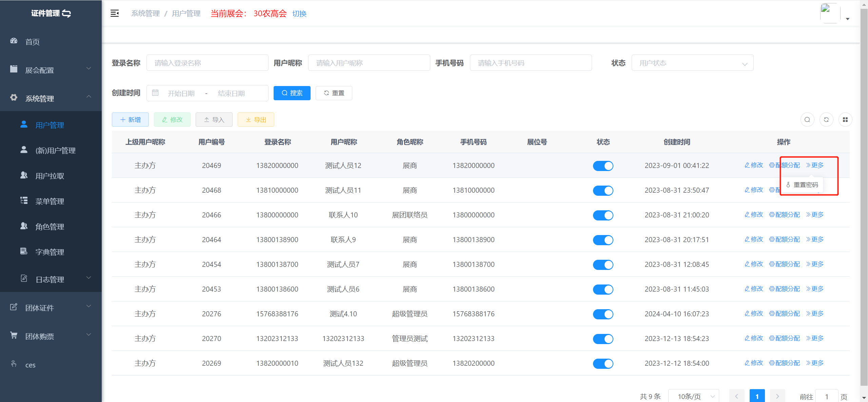Expand the 团体购票 menu chevron
The height and width of the screenshot is (402, 868).
coord(89,335)
